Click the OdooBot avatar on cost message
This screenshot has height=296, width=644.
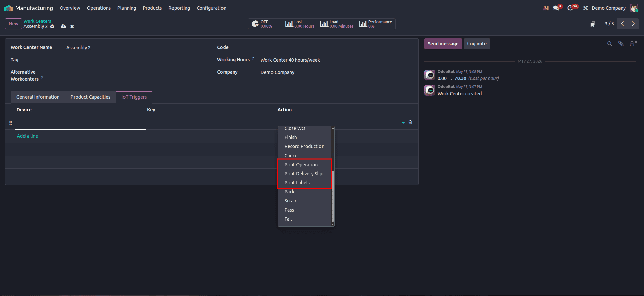click(x=430, y=75)
